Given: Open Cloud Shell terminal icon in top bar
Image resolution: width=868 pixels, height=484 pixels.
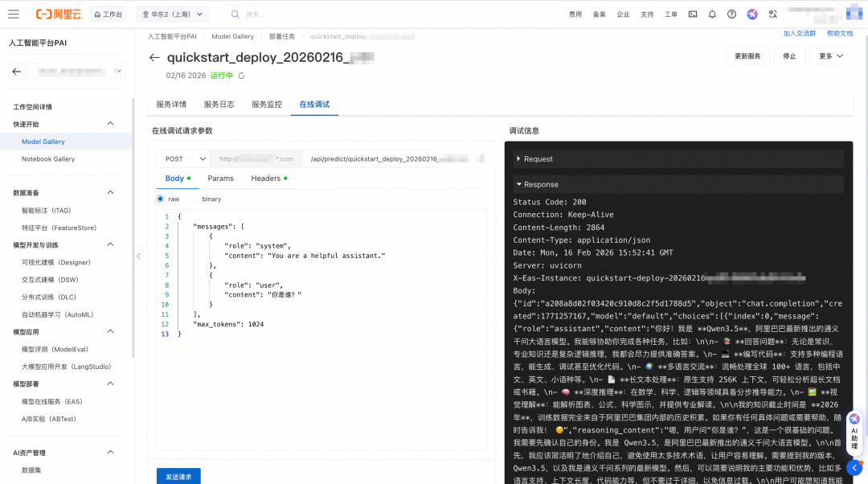Looking at the screenshot, I should 691,14.
